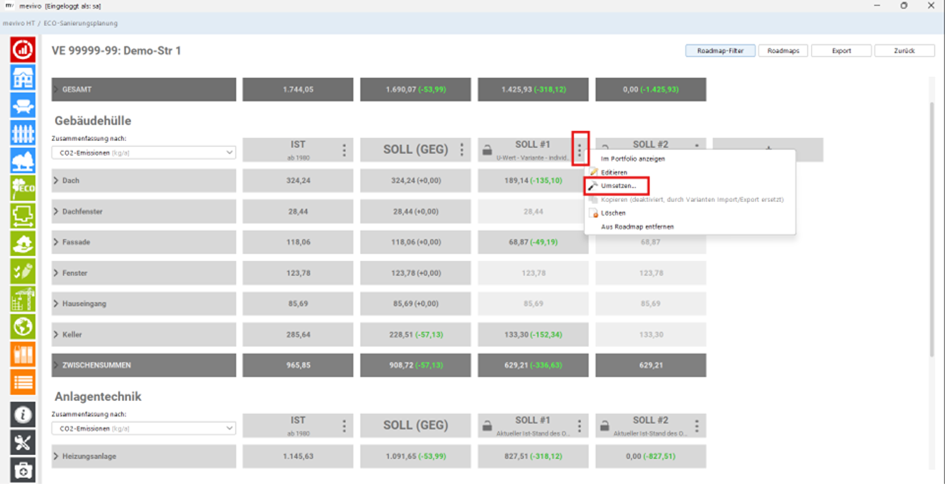
Task: Open Gebäudehülle Zusammenfassung nach dropdown
Action: tap(144, 153)
